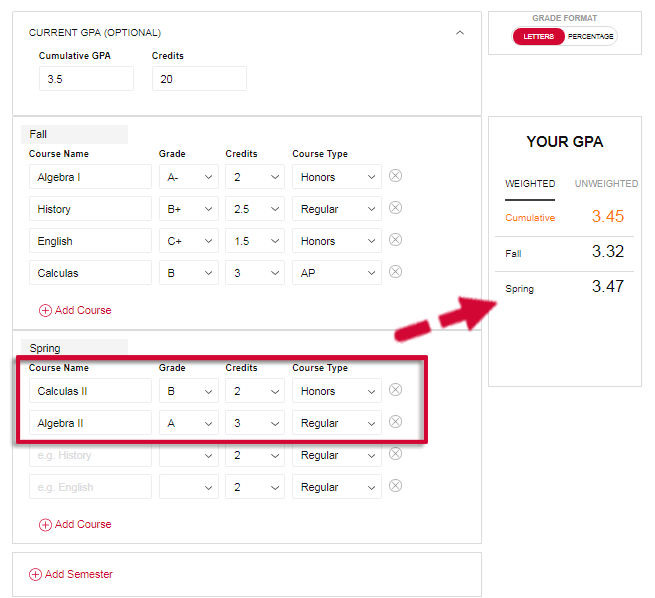This screenshot has width=655, height=598.
Task: Add Course under Spring semester
Action: coord(75,525)
